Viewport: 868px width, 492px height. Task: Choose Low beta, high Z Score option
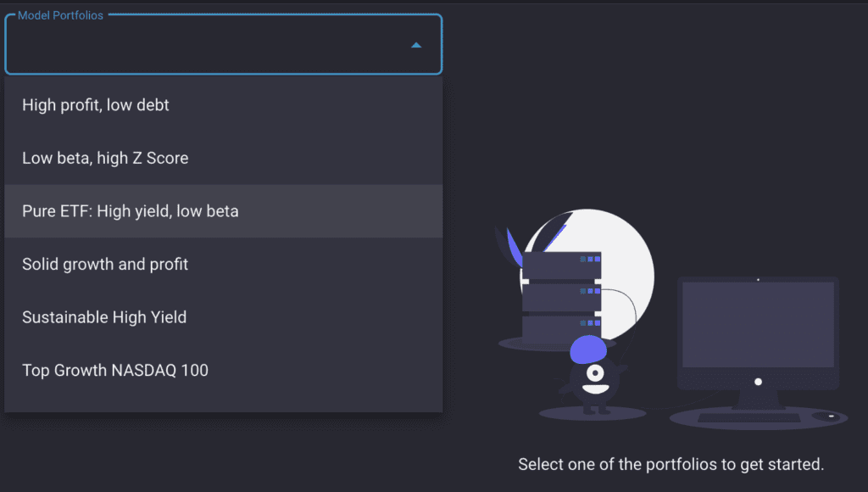[x=223, y=158]
